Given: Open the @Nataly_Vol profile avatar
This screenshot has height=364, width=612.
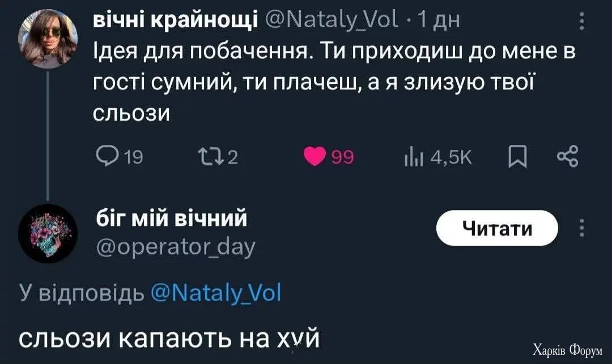Looking at the screenshot, I should (48, 38).
